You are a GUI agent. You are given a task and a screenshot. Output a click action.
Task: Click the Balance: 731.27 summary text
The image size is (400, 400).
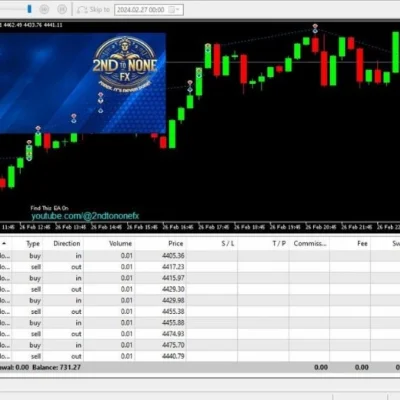pyautogui.click(x=56, y=367)
